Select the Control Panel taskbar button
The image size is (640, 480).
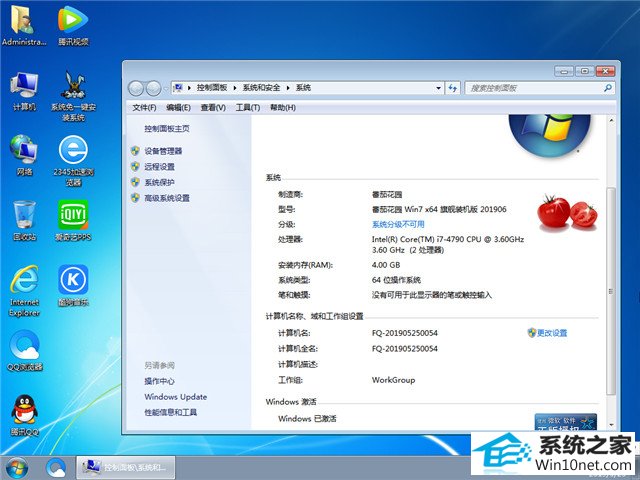[x=126, y=468]
